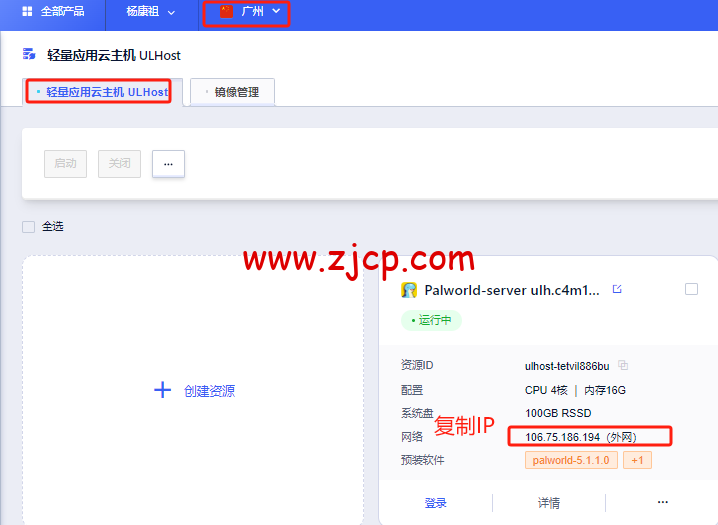Switch to 镜像管理 tab

pos(232,92)
